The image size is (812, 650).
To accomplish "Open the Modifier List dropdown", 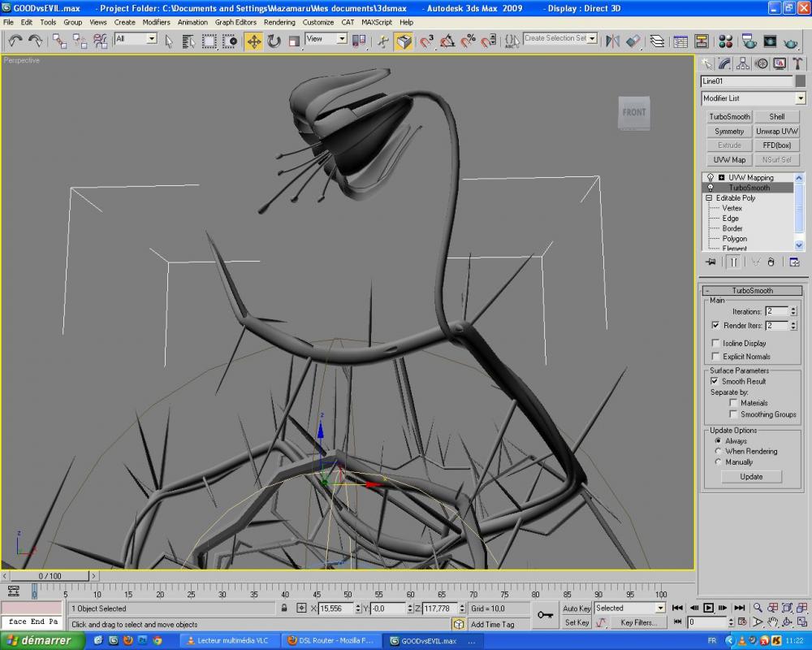I will (x=801, y=98).
